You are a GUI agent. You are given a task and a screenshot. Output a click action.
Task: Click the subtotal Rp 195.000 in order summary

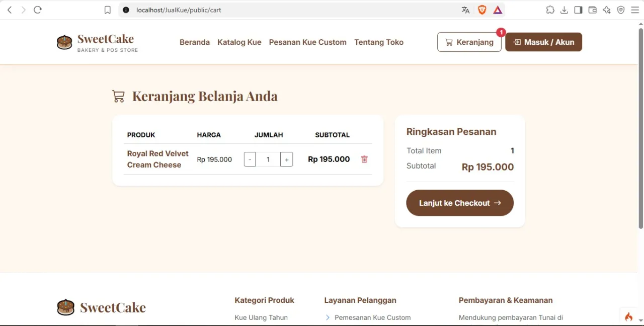(488, 167)
